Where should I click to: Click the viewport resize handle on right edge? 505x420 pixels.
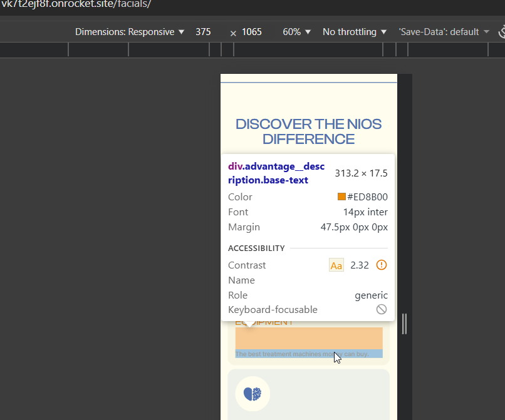404,324
